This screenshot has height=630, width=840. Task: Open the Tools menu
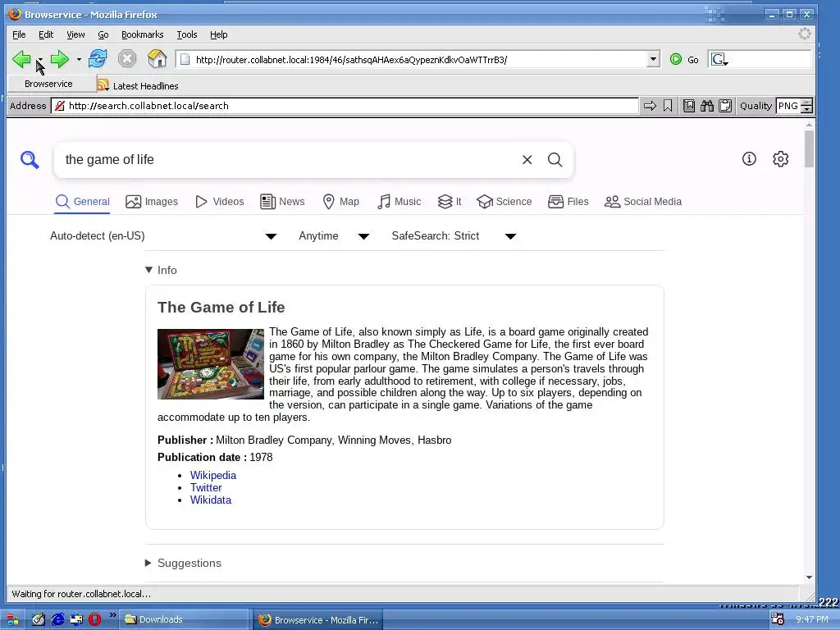pos(187,34)
